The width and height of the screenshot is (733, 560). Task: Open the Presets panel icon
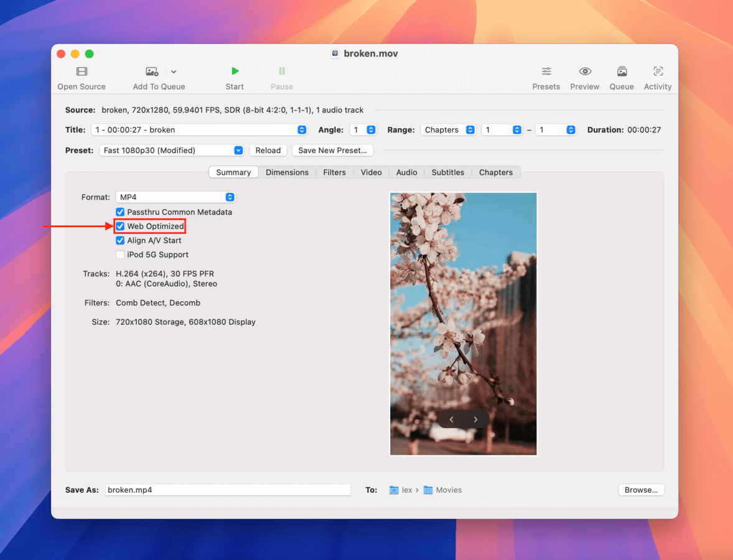point(546,72)
